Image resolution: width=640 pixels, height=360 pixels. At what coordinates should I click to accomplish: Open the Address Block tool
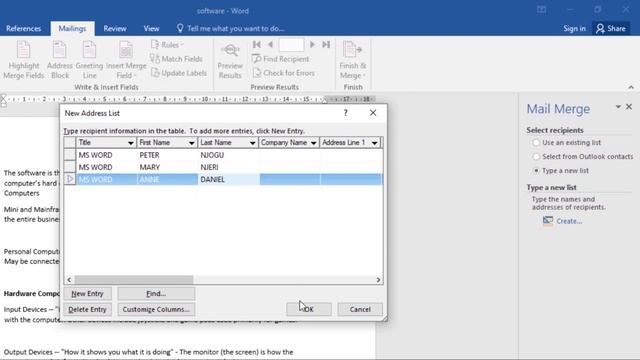tap(60, 60)
